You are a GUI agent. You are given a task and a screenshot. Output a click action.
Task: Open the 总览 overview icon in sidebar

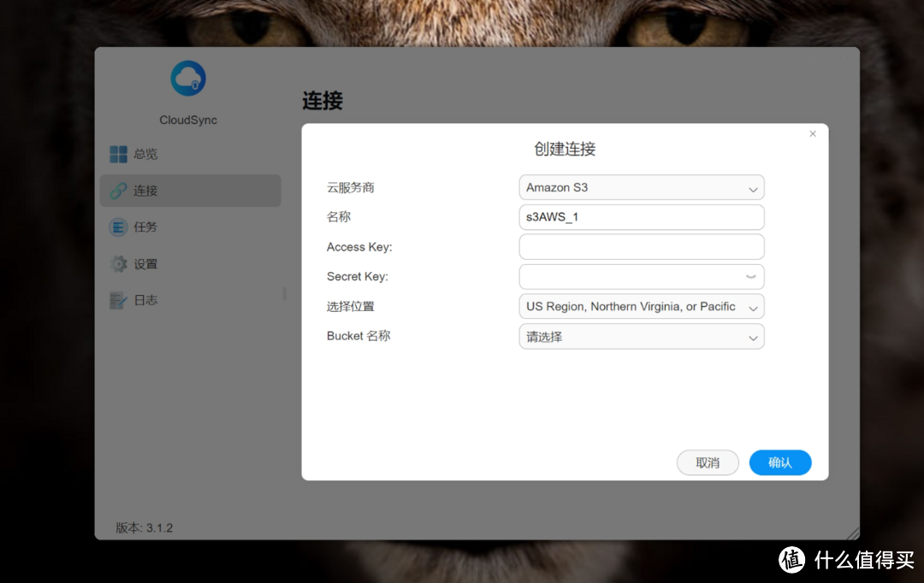tap(118, 154)
